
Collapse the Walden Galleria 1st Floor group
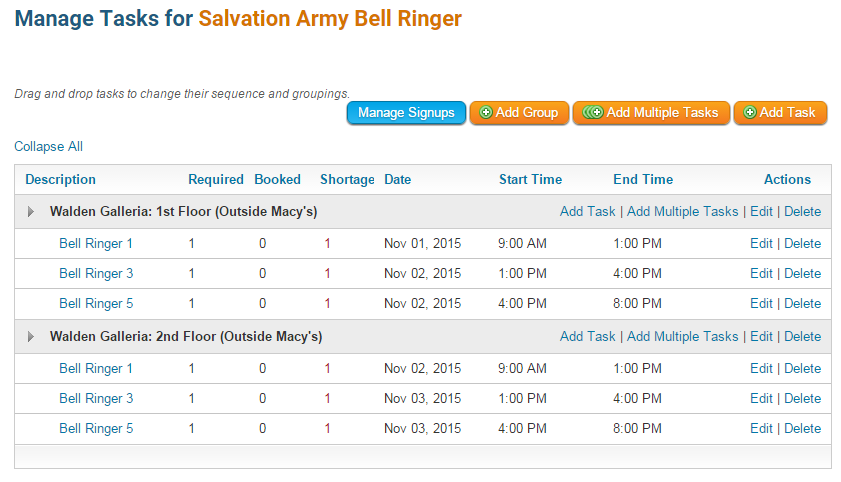31,212
